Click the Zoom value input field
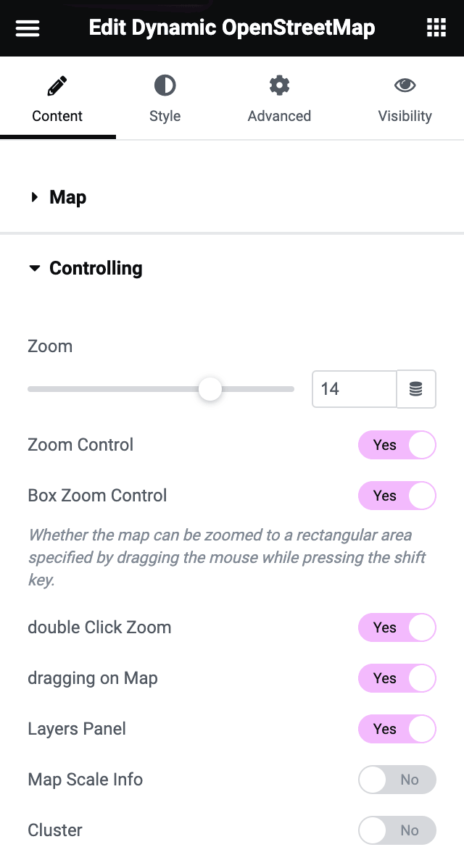464x868 pixels. click(x=354, y=389)
